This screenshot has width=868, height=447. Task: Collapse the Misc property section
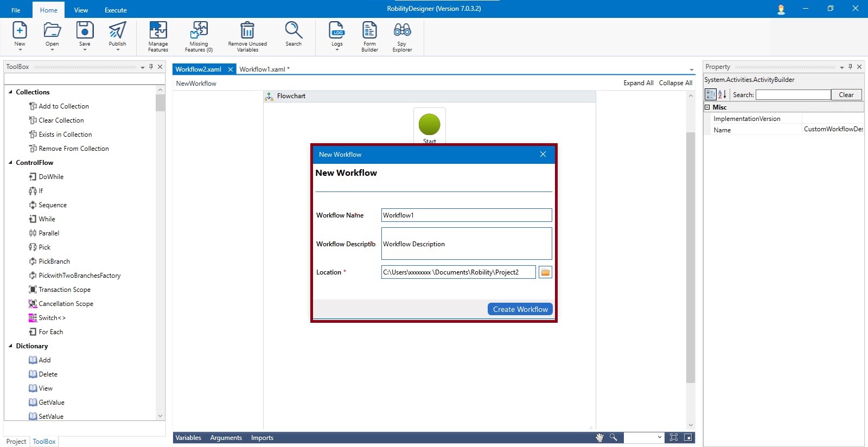point(707,107)
